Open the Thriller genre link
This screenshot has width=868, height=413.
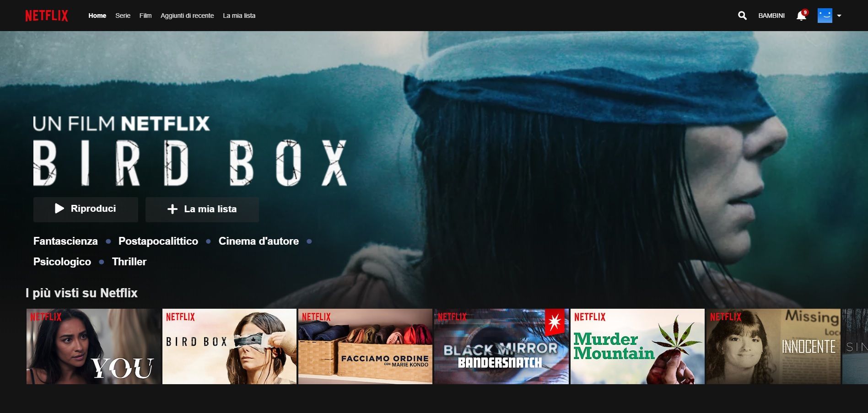(129, 262)
